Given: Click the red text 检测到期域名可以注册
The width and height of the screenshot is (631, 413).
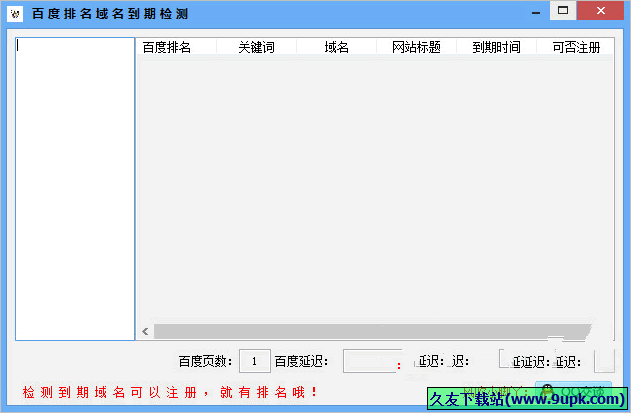Looking at the screenshot, I should 110,392.
